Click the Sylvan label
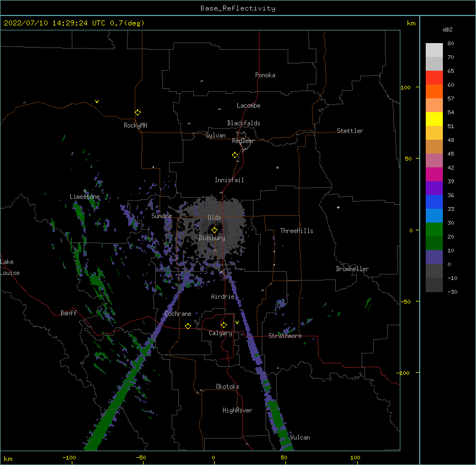This screenshot has width=476, height=465. click(215, 135)
